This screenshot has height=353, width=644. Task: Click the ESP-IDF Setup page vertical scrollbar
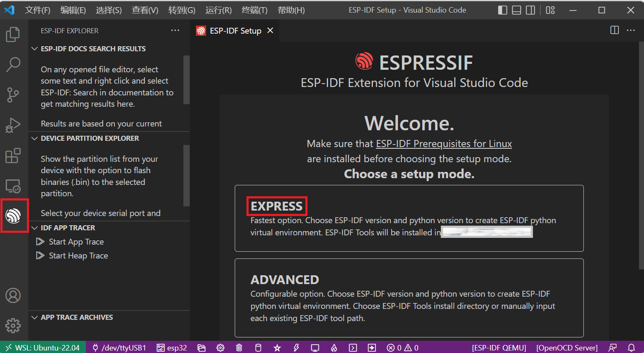coord(641,155)
